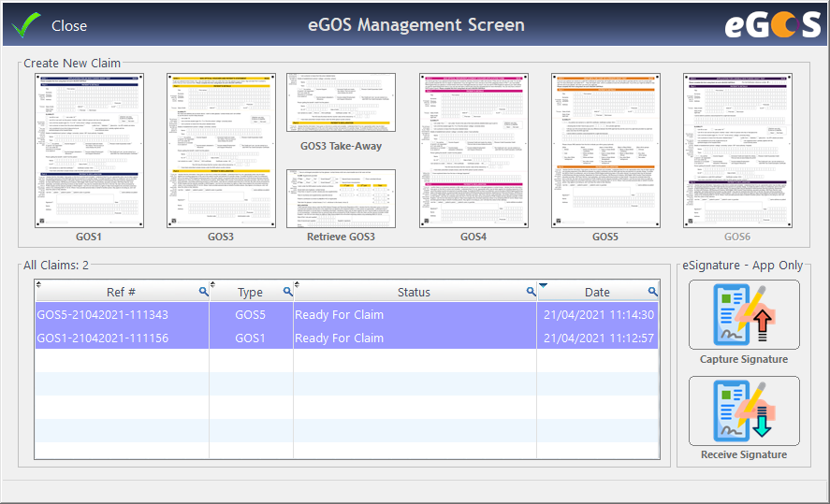830x504 pixels.
Task: Click the GOS5 type cell
Action: point(251,315)
